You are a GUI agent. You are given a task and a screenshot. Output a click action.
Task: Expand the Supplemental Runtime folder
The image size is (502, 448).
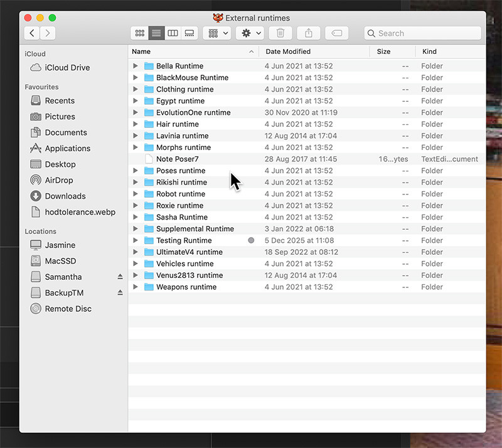[x=136, y=228]
